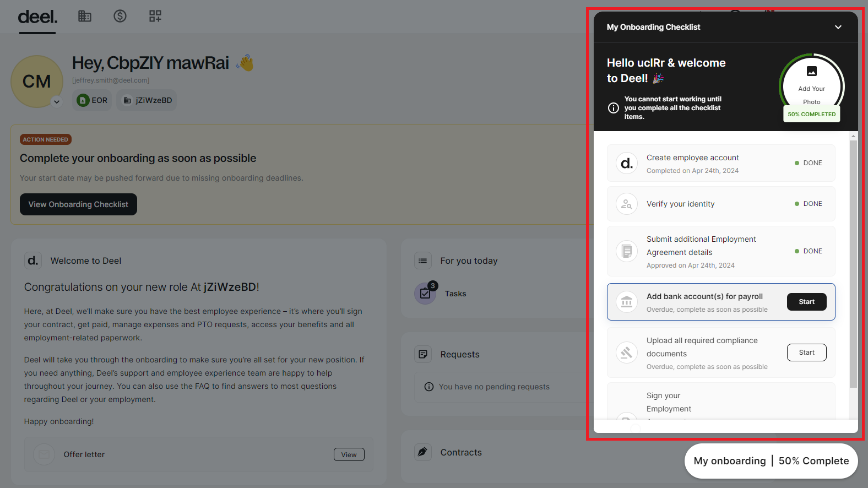Image resolution: width=868 pixels, height=488 pixels.
Task: Click the bank building icon
Action: tap(627, 302)
